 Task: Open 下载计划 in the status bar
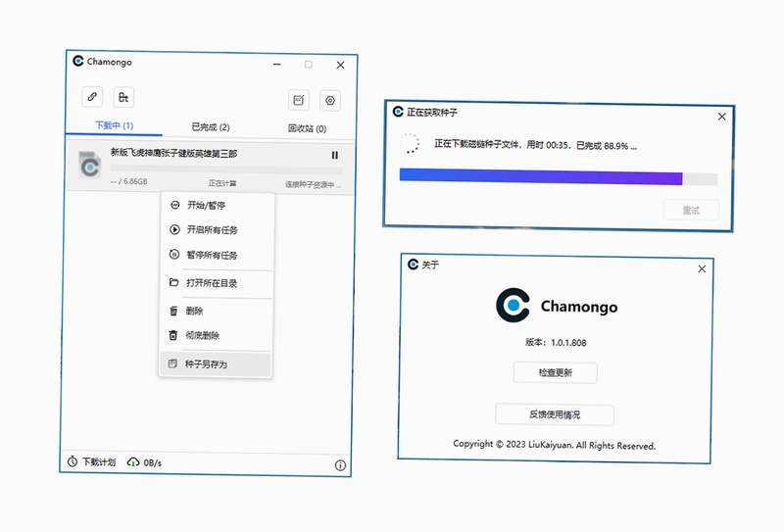[x=92, y=461]
